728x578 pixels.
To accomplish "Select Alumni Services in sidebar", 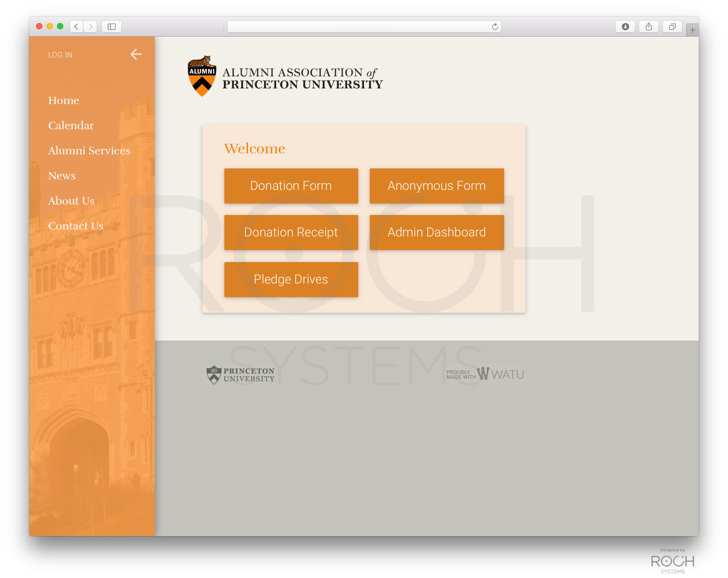I will [89, 151].
